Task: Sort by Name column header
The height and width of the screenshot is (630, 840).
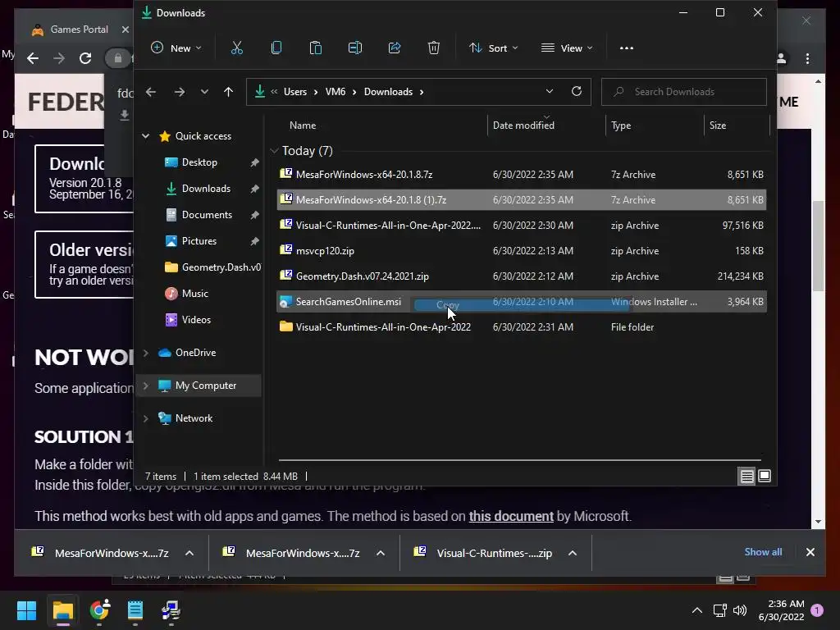Action: coord(303,126)
